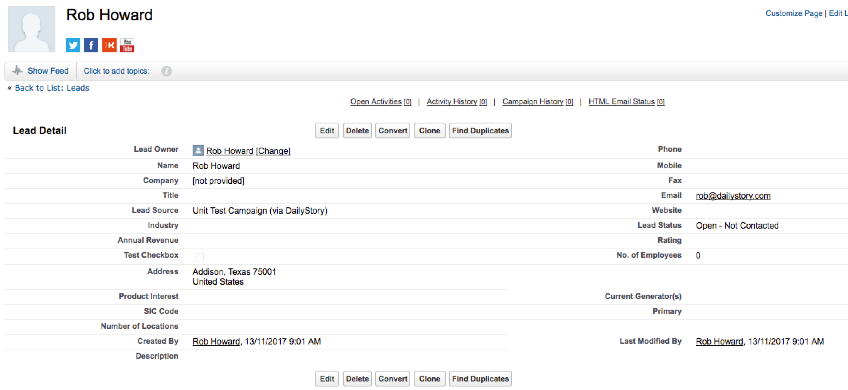The image size is (848, 390).
Task: Click the bottom Find Duplicates button
Action: click(x=480, y=379)
